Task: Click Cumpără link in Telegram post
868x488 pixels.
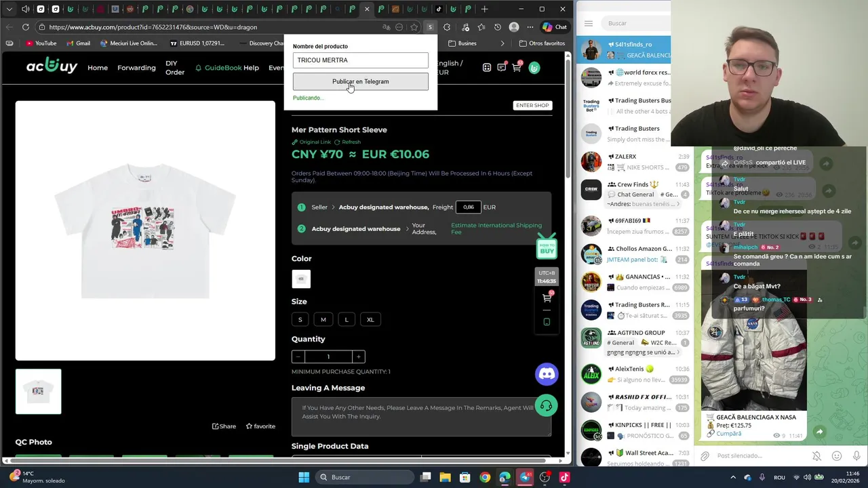Action: (729, 434)
